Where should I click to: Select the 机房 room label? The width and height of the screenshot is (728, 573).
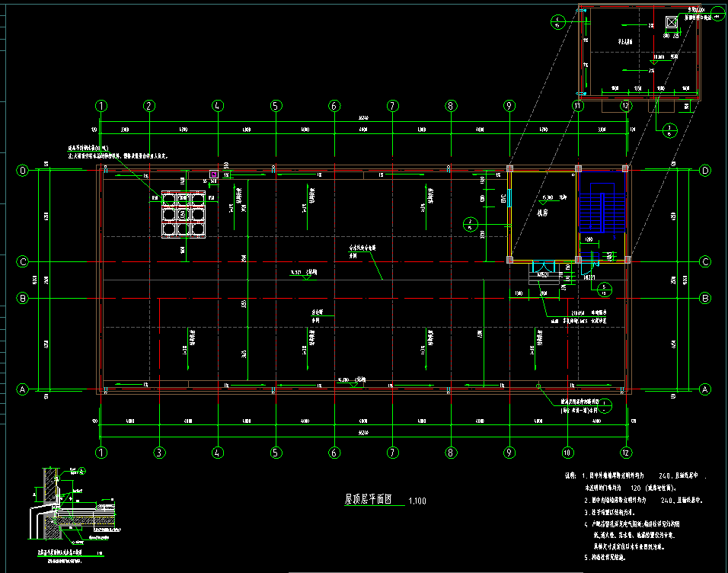coord(542,214)
